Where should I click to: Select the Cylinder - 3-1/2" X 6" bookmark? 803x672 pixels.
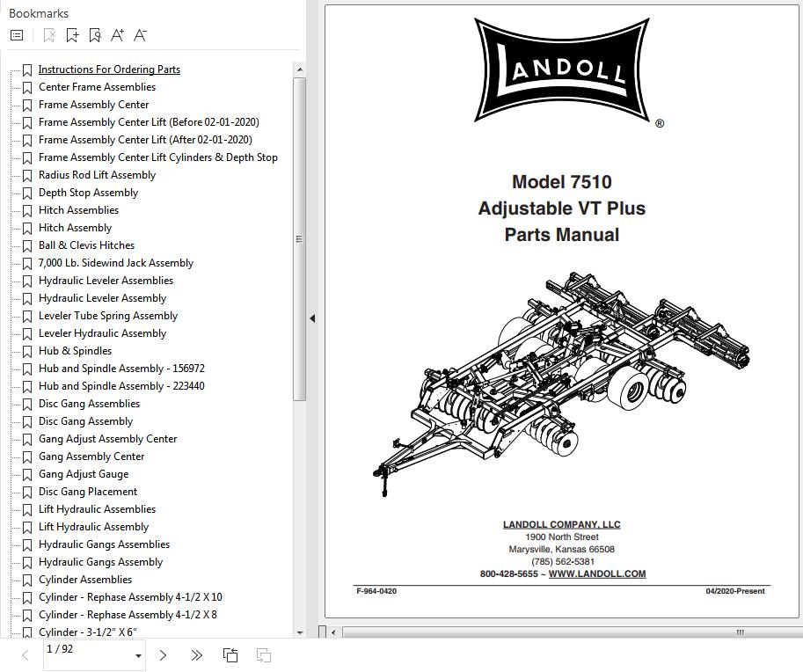coord(88,632)
